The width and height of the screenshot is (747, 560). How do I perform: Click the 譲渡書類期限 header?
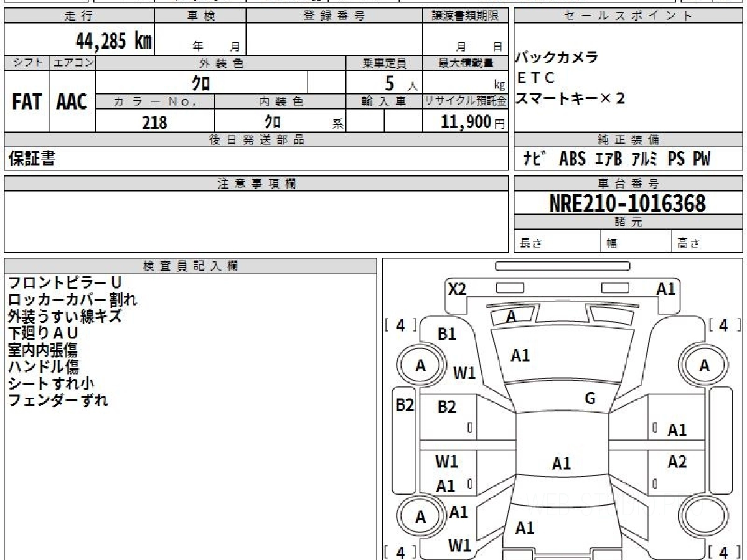[x=466, y=16]
